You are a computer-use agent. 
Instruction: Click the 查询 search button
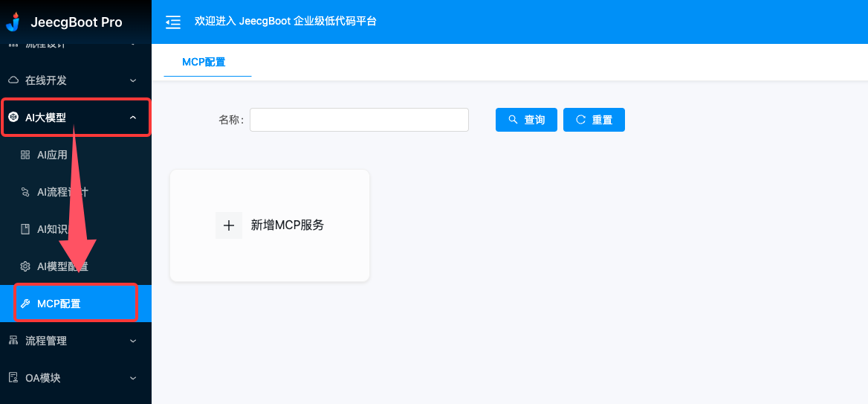click(x=526, y=120)
